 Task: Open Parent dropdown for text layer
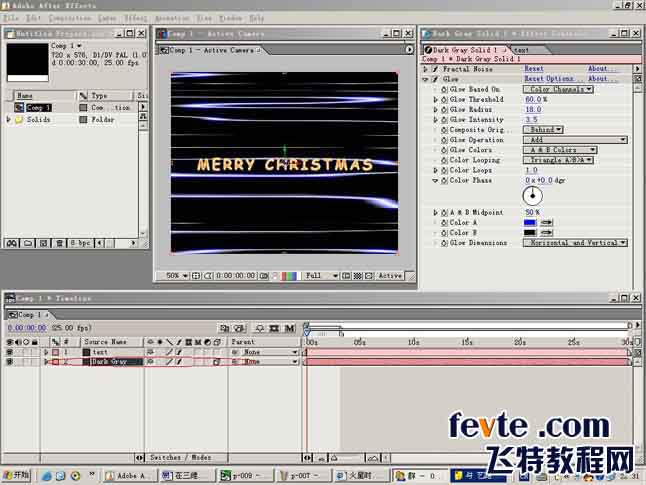tap(269, 352)
